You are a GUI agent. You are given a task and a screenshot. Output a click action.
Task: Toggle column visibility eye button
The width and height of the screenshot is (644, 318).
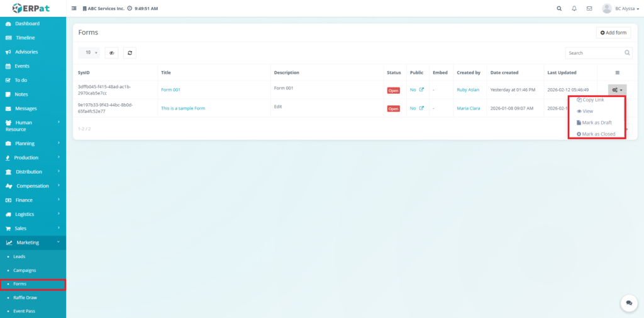pos(111,53)
